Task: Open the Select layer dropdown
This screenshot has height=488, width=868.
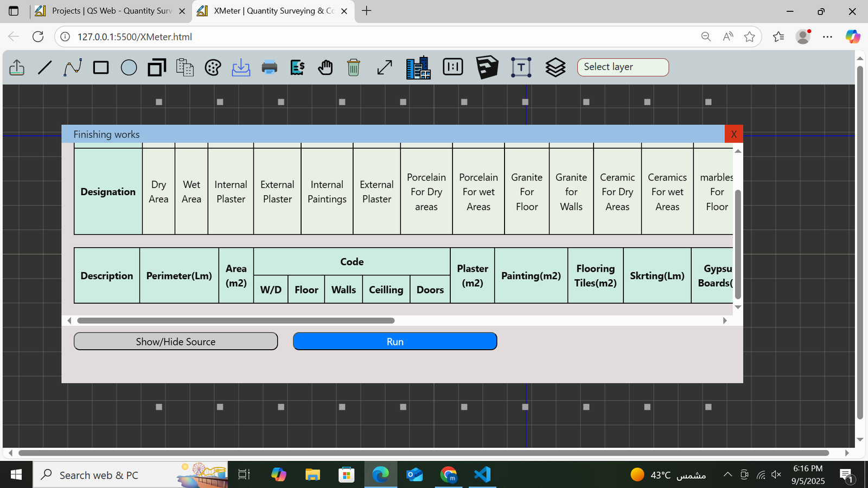Action: pos(622,67)
